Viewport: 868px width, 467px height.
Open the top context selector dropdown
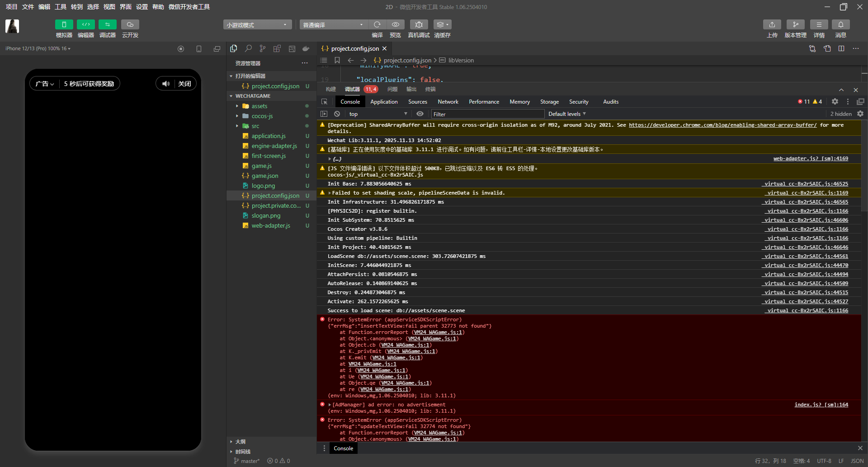378,114
